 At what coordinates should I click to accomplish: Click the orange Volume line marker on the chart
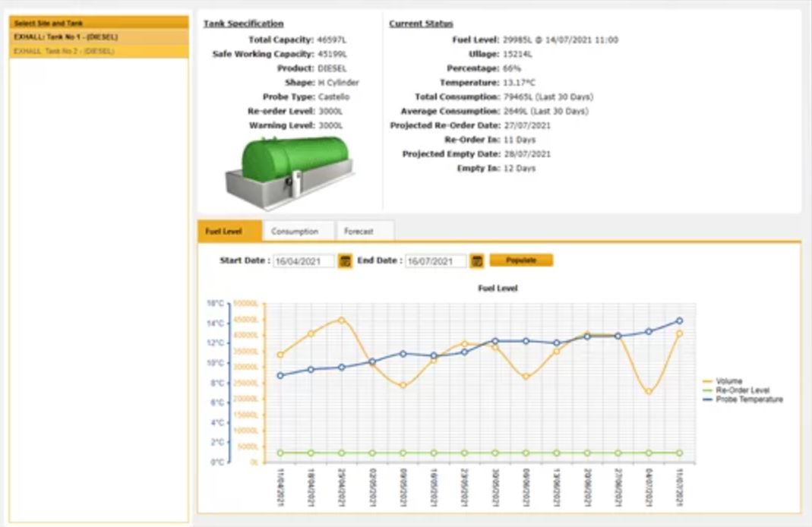[340, 320]
